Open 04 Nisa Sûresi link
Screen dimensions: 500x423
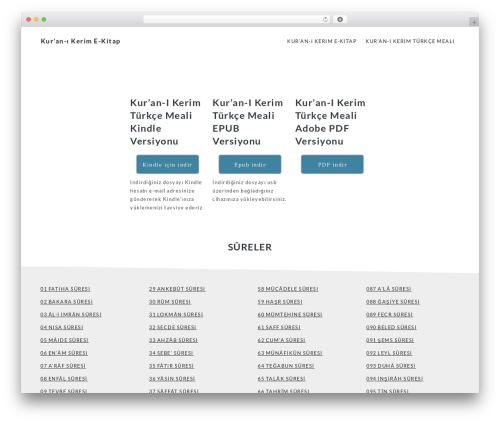(x=62, y=327)
